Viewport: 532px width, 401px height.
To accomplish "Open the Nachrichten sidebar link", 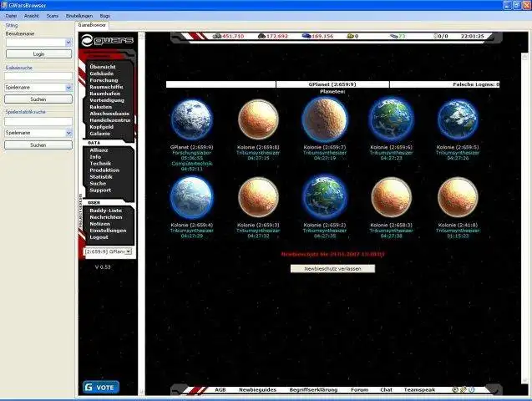I will 106,217.
